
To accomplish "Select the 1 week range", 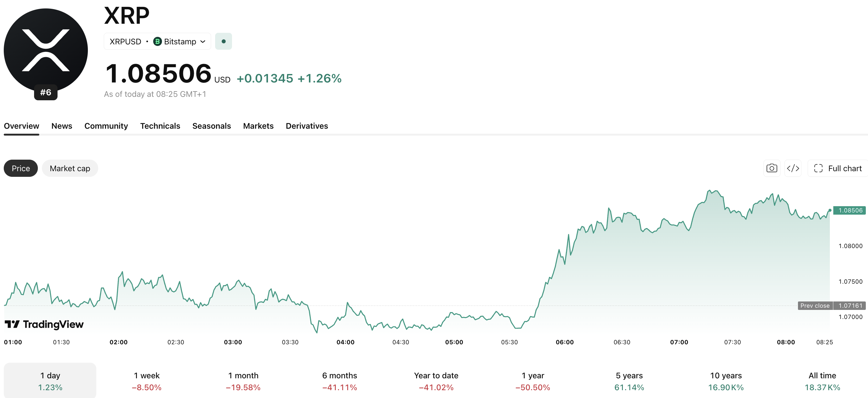I will pyautogui.click(x=147, y=381).
